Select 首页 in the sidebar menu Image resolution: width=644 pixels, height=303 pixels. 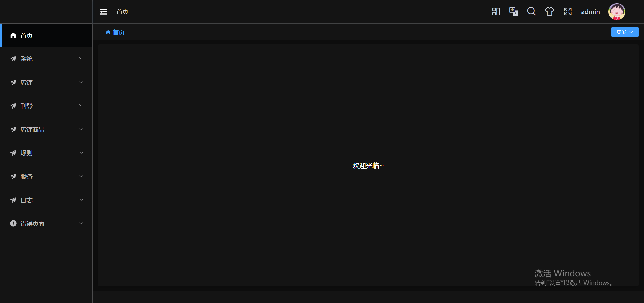46,35
